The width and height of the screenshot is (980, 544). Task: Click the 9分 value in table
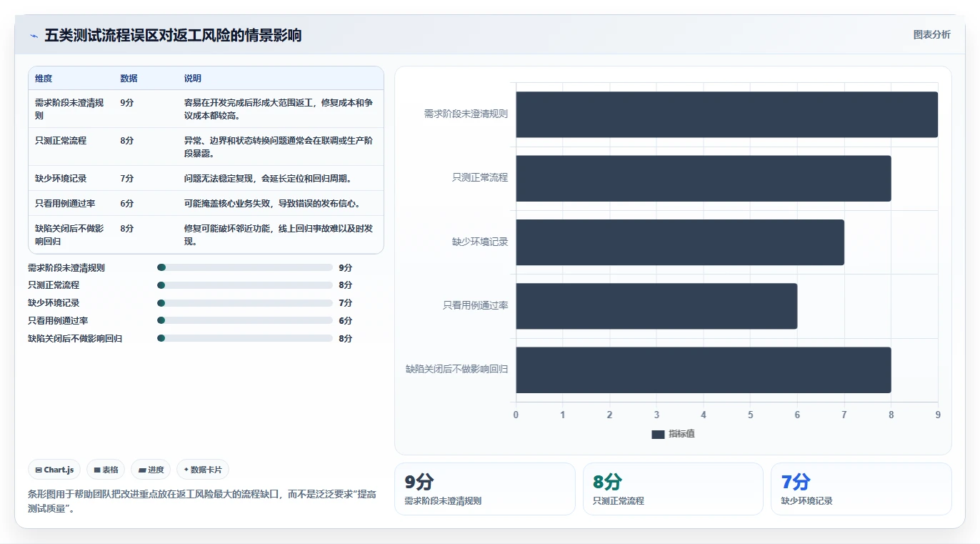[127, 103]
